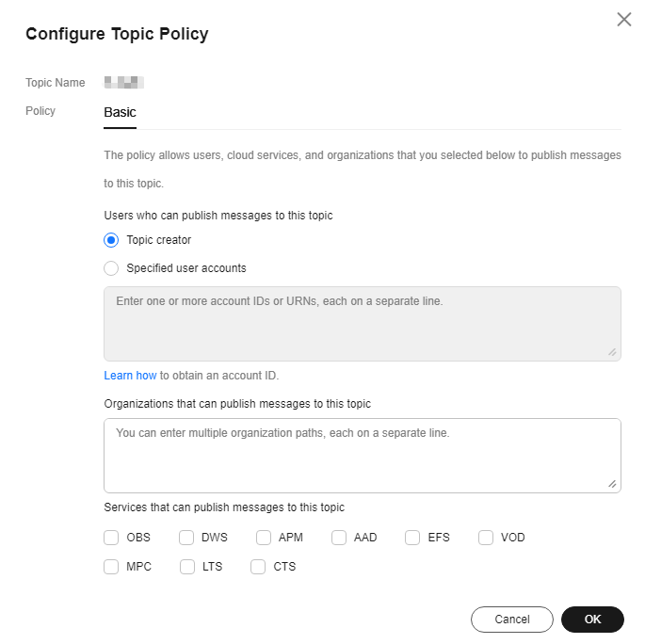The width and height of the screenshot is (645, 644).
Task: Click the account IDs text area resize handle
Action: [612, 352]
